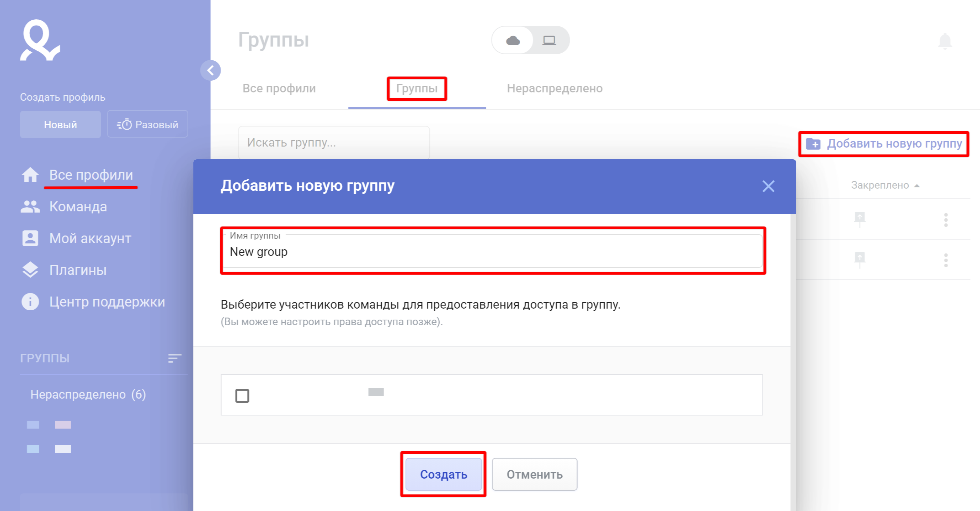Click the Создать button
Image resolution: width=980 pixels, height=511 pixels.
point(443,474)
